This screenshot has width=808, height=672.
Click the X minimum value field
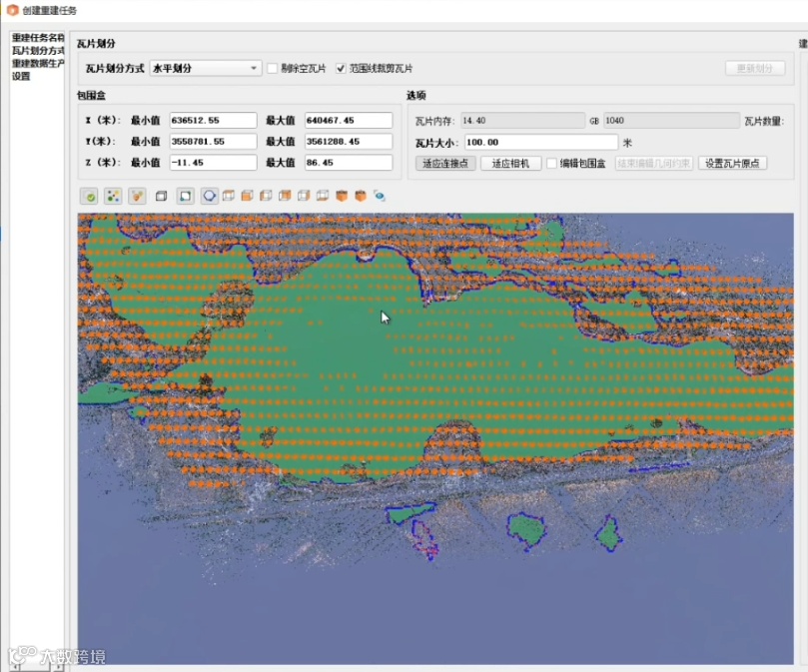(x=213, y=120)
